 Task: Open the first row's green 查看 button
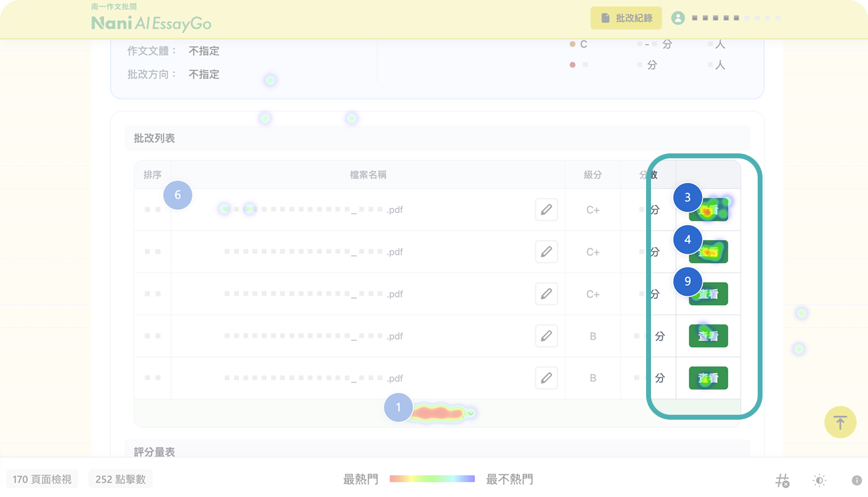point(708,210)
